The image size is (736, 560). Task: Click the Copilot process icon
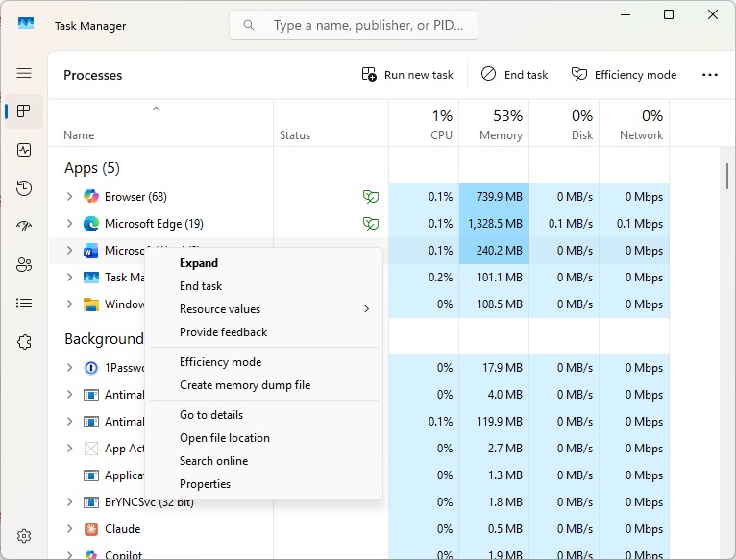coord(91,555)
